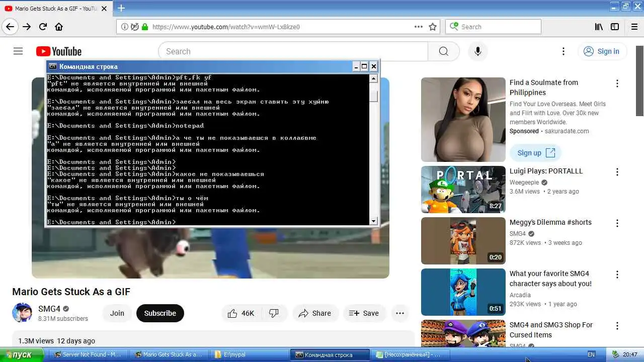The width and height of the screenshot is (644, 362).
Task: Show site information via the padlock icon
Action: click(145, 27)
